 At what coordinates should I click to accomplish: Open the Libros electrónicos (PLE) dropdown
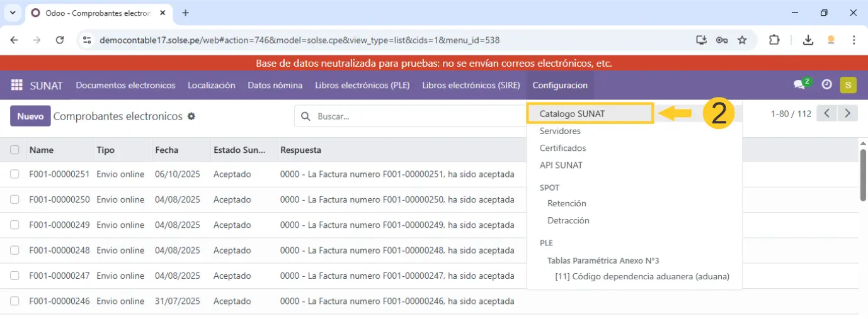click(x=362, y=85)
